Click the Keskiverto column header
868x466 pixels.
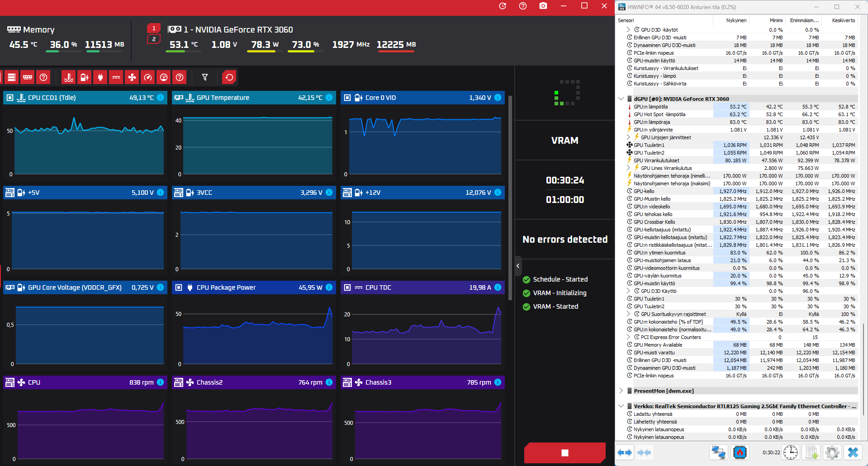(x=844, y=20)
